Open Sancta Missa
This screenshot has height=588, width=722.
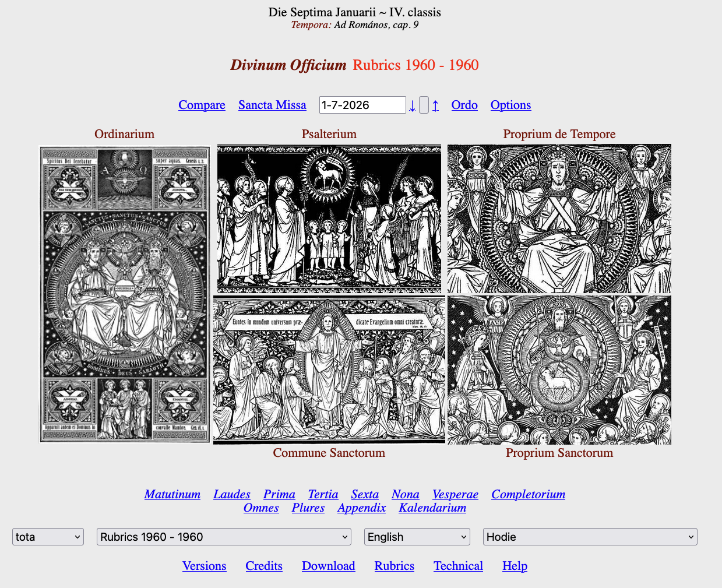[272, 105]
